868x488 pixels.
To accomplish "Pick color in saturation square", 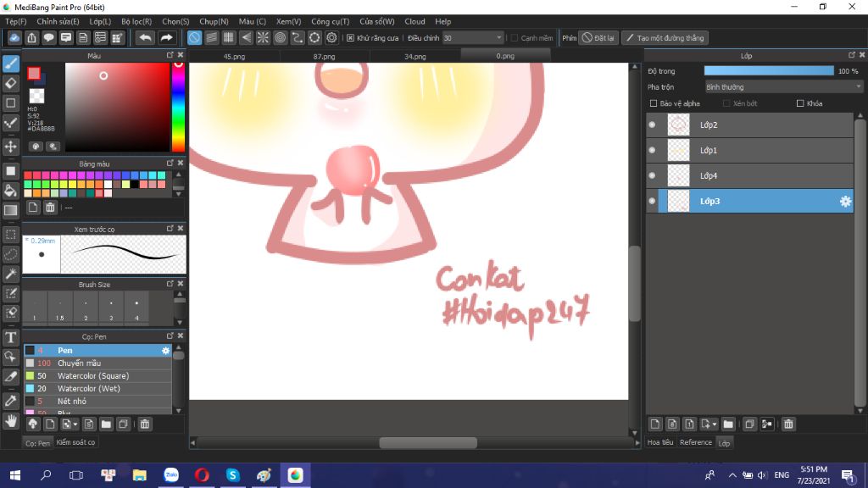I will click(x=117, y=107).
